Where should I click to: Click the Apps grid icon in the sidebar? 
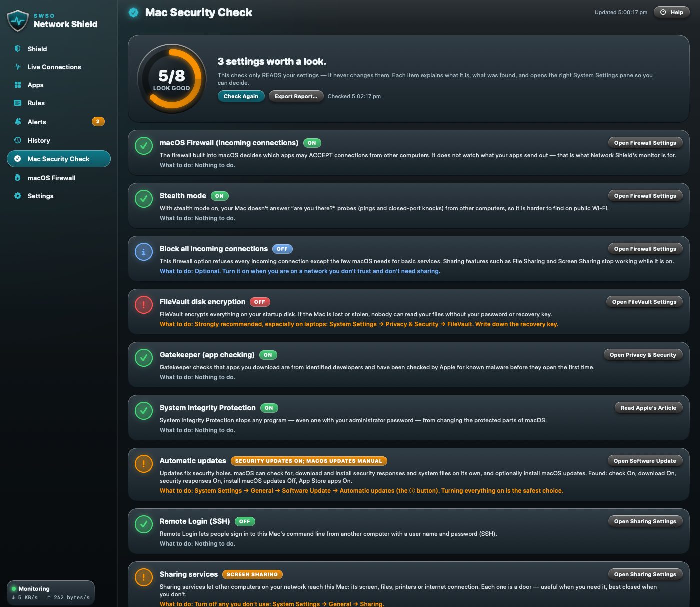click(x=18, y=85)
